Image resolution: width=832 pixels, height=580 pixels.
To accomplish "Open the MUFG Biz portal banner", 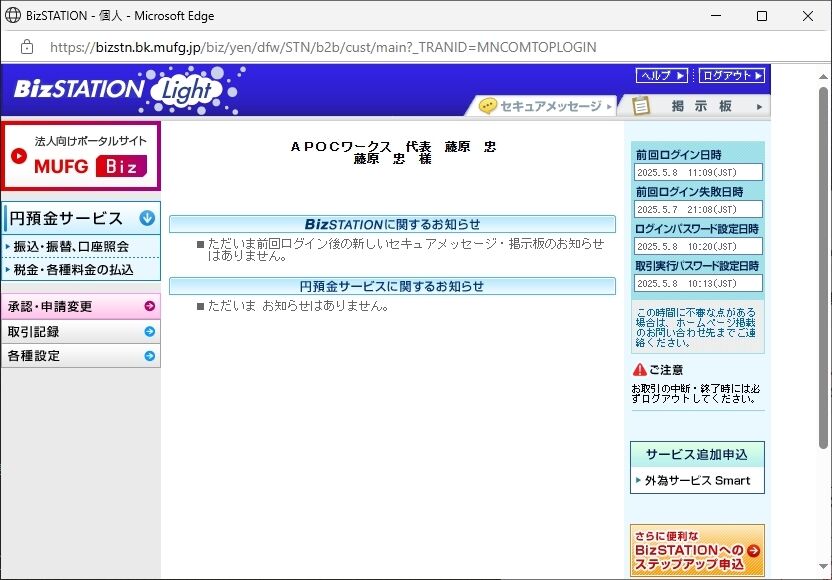I will 81,156.
